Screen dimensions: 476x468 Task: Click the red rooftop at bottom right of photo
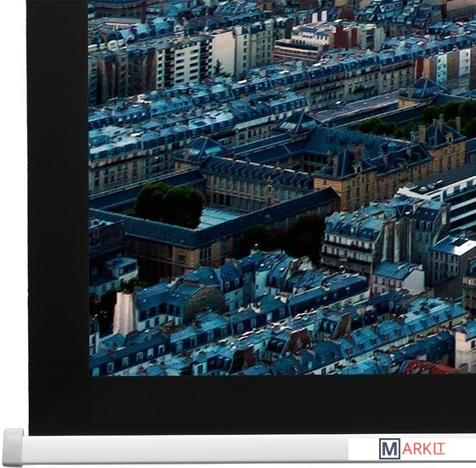point(431,367)
